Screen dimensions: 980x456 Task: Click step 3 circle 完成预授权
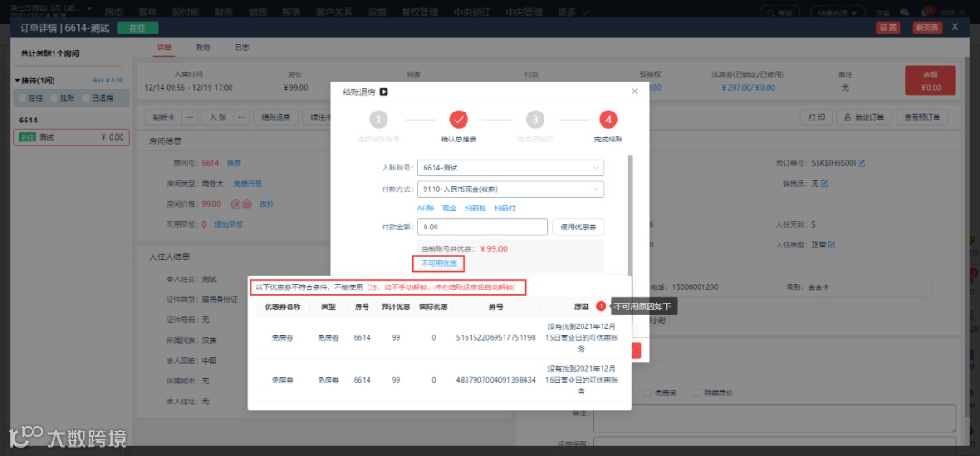coord(535,120)
